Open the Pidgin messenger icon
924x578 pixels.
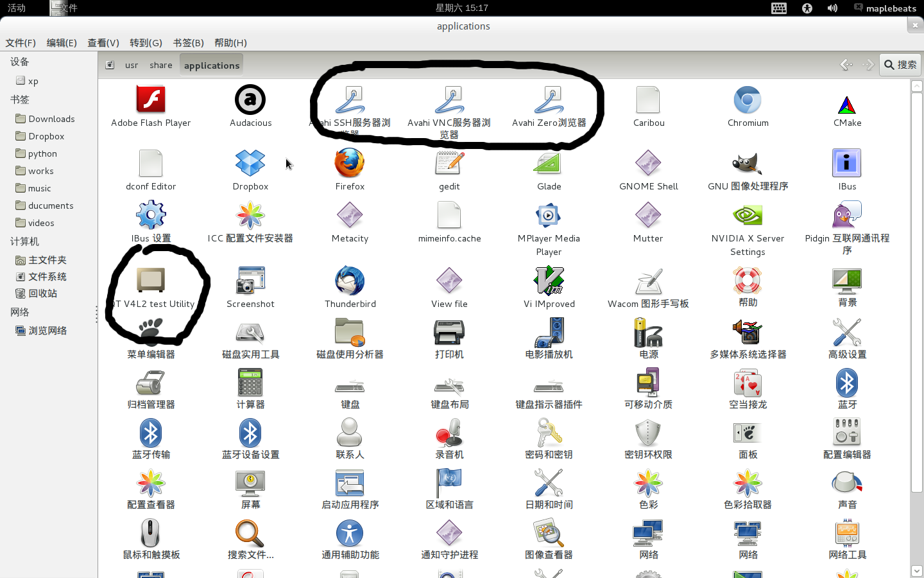coord(847,215)
